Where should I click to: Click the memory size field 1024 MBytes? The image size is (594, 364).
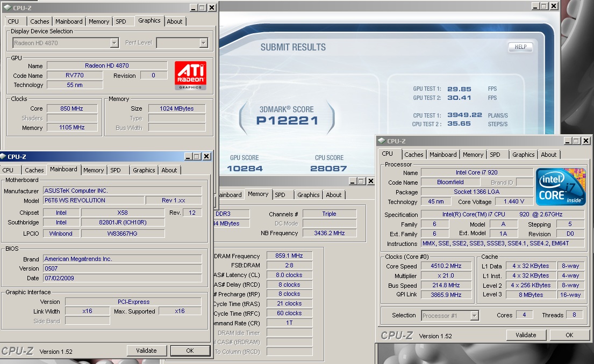click(176, 108)
